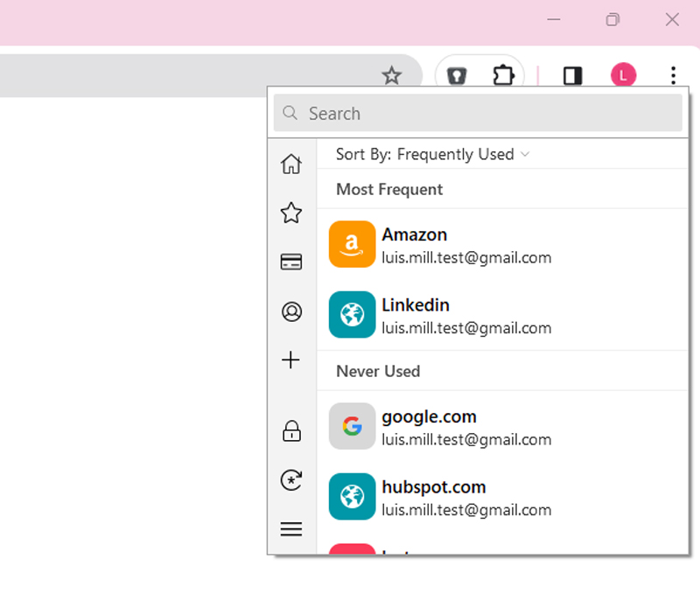Open Chrome three-dot menu
This screenshot has height=601, width=700.
click(x=672, y=75)
